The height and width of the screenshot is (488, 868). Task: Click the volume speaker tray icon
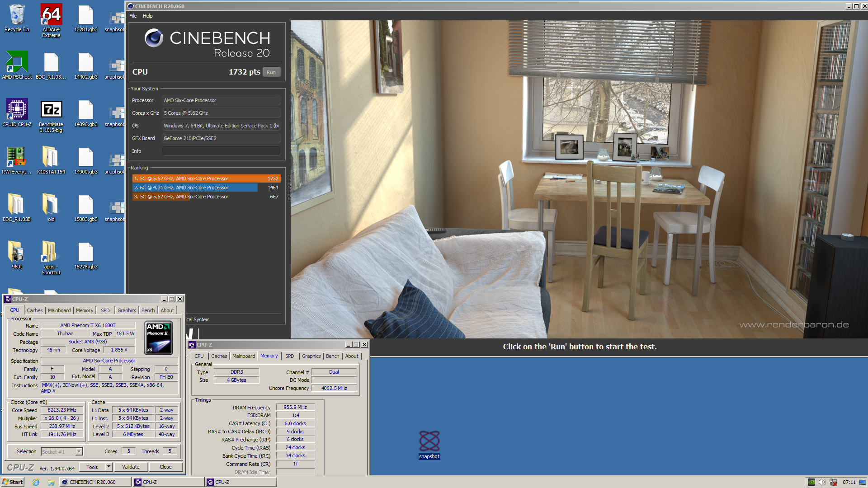[x=822, y=482]
